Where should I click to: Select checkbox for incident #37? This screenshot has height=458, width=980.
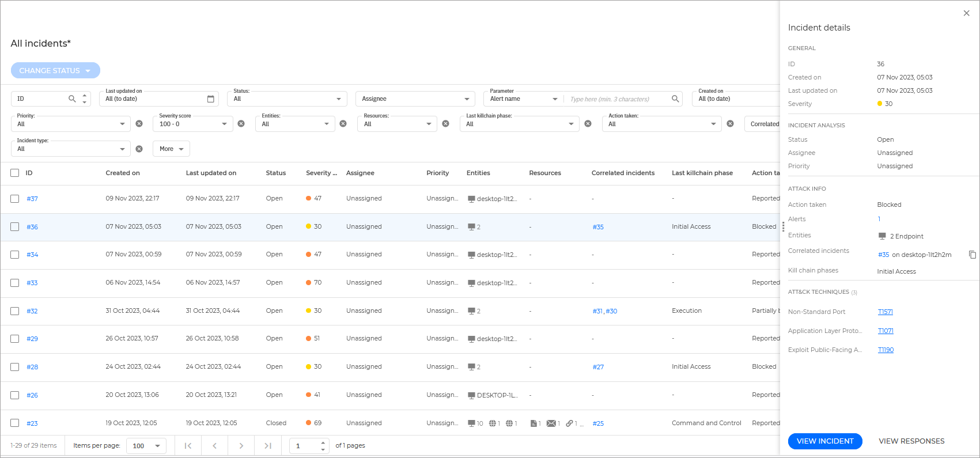coord(15,199)
